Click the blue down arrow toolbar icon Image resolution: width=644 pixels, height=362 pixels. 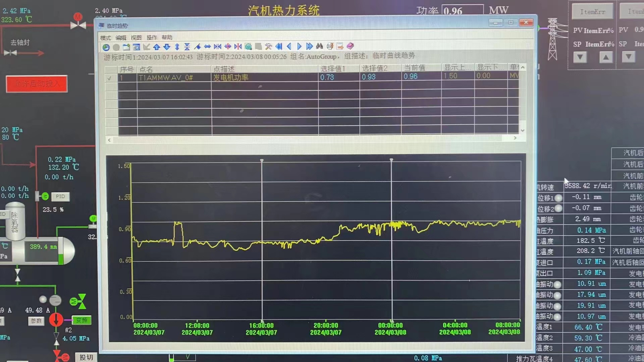pyautogui.click(x=167, y=47)
